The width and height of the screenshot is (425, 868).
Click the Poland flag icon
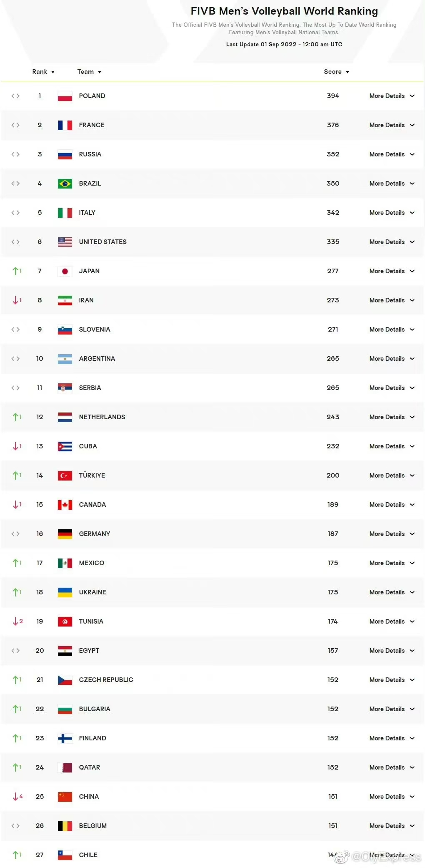pyautogui.click(x=65, y=96)
